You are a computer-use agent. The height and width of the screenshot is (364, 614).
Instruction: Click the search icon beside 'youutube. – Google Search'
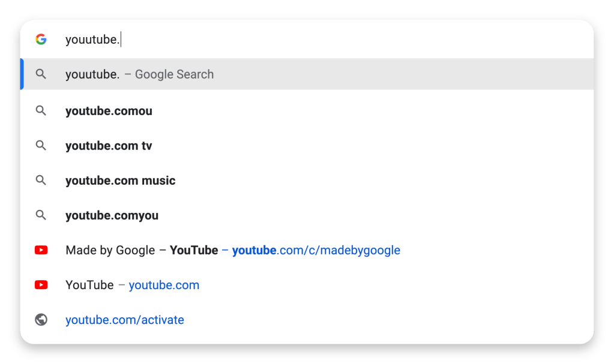[x=41, y=74]
